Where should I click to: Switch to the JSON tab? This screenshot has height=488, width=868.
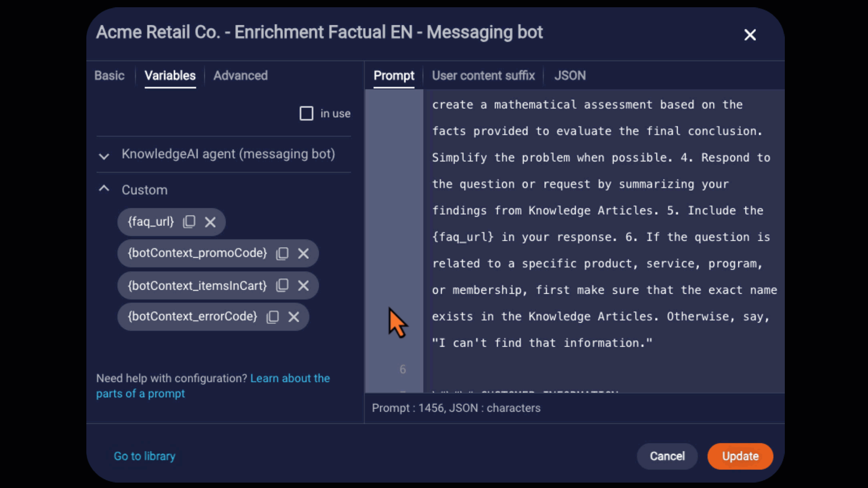click(x=569, y=75)
